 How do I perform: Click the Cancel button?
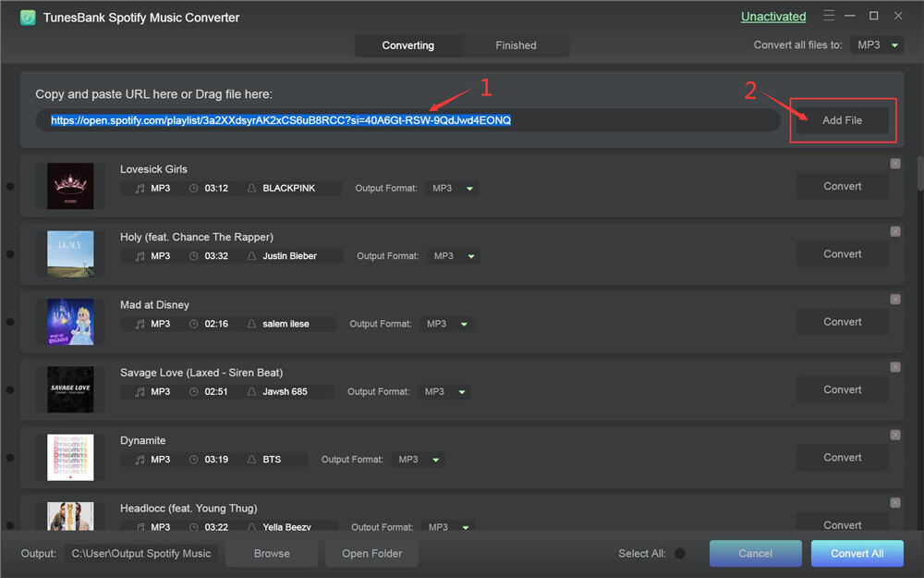[x=756, y=553]
